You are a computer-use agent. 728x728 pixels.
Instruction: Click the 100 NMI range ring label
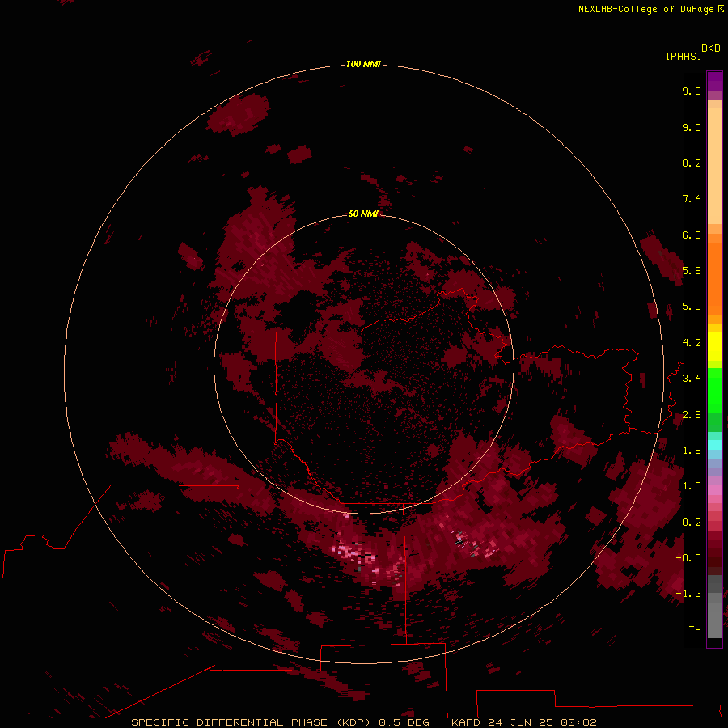click(x=363, y=64)
